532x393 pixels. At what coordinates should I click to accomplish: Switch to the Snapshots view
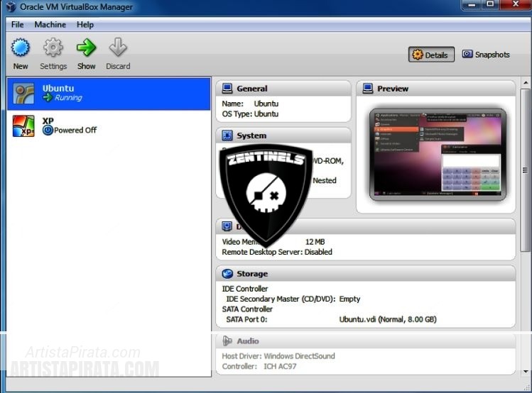click(486, 55)
